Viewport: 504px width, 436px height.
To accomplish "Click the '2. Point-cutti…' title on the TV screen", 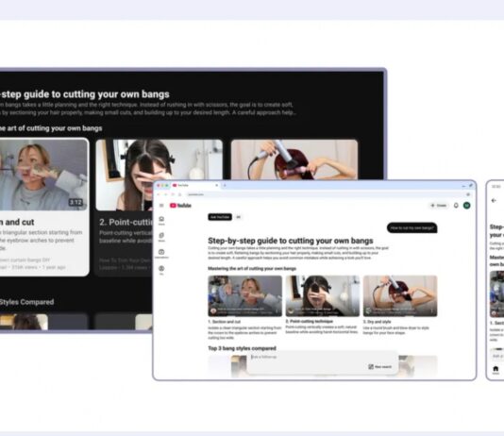I will point(126,222).
